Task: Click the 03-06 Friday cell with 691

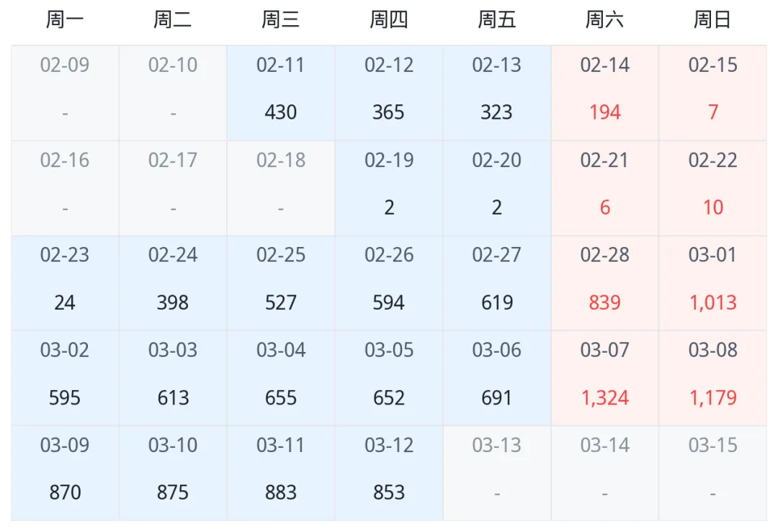Action: [496, 378]
